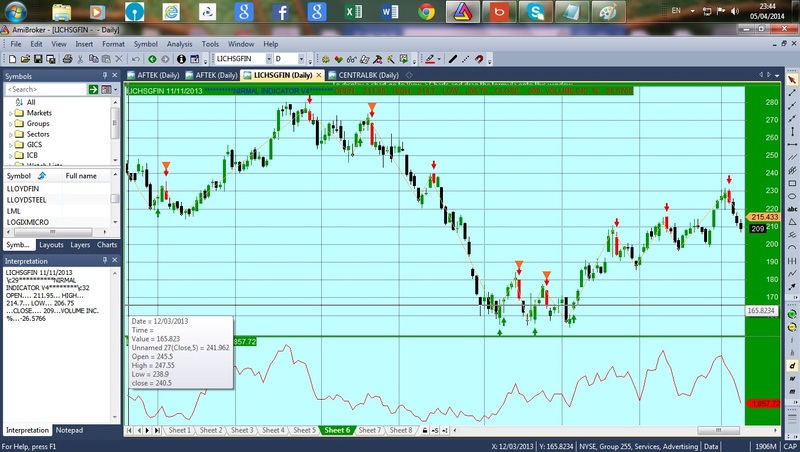Click the Save All toolbar icon
800x452 pixels.
pos(51,59)
